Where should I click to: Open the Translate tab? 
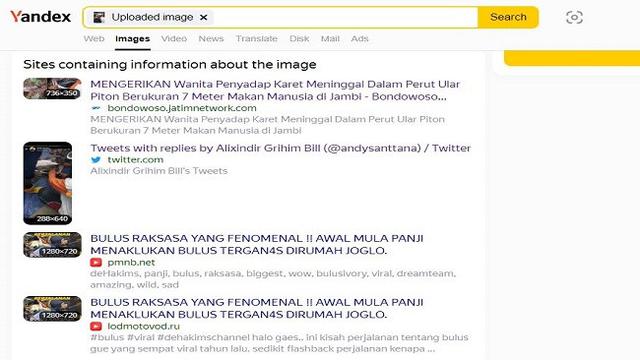pos(256,39)
